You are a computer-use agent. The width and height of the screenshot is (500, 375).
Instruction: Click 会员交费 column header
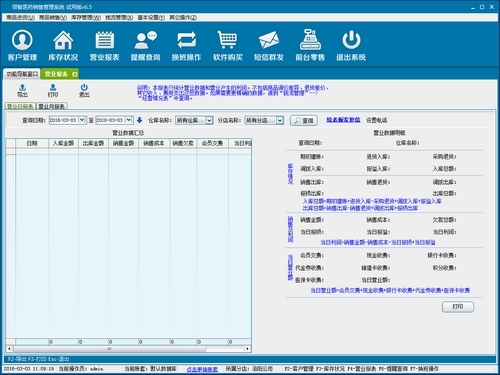pos(213,143)
